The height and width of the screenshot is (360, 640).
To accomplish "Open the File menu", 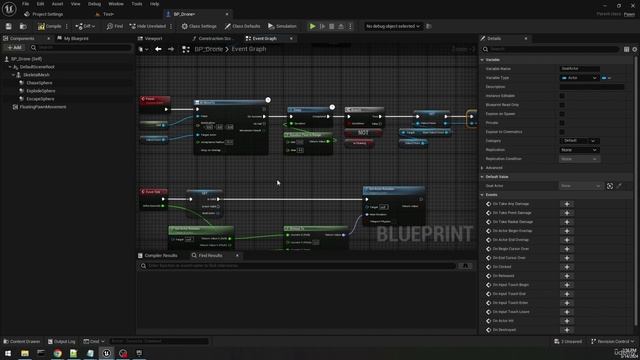I will point(25,4).
